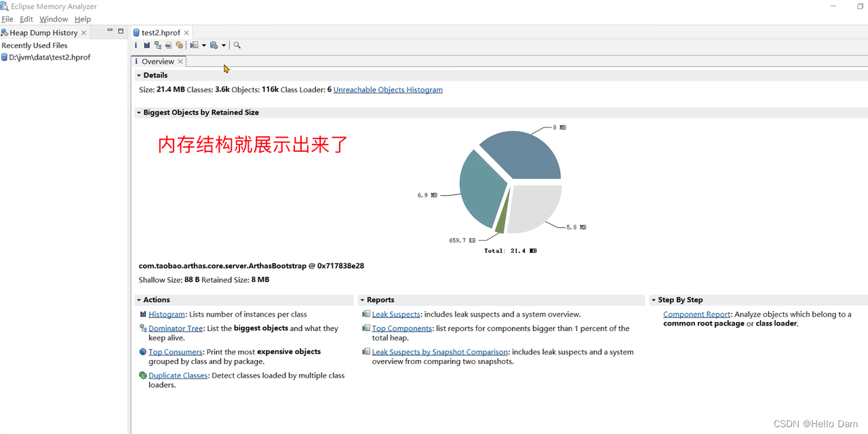Select the Overview tab
The height and width of the screenshot is (434, 868).
click(158, 62)
